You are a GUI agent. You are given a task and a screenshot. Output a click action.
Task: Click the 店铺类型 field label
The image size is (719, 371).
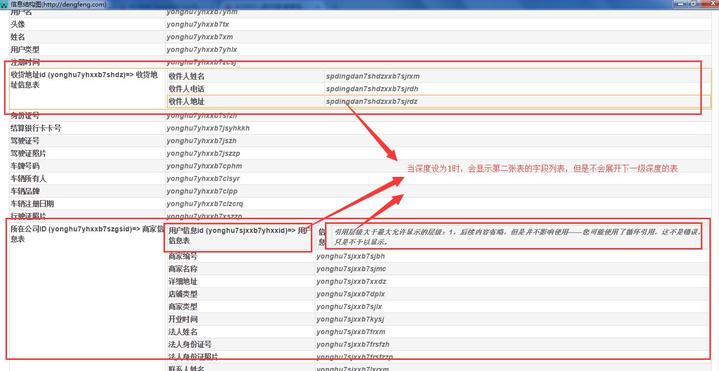183,293
